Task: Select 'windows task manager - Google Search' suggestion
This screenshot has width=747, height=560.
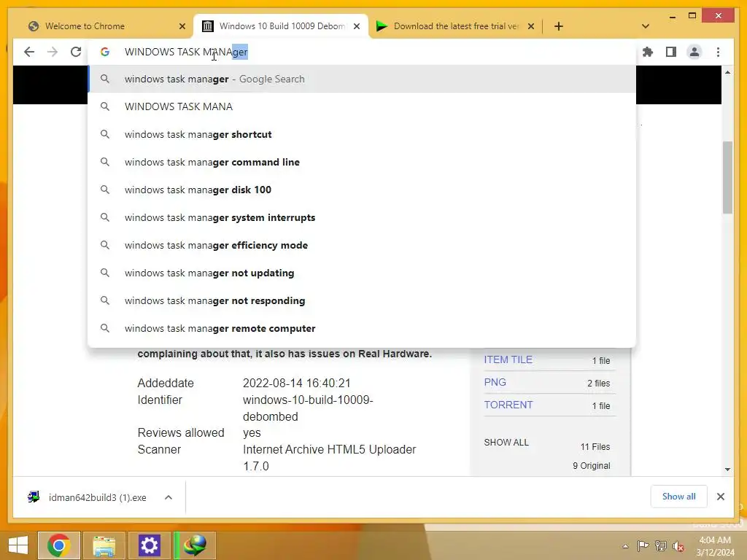Action: (x=362, y=79)
